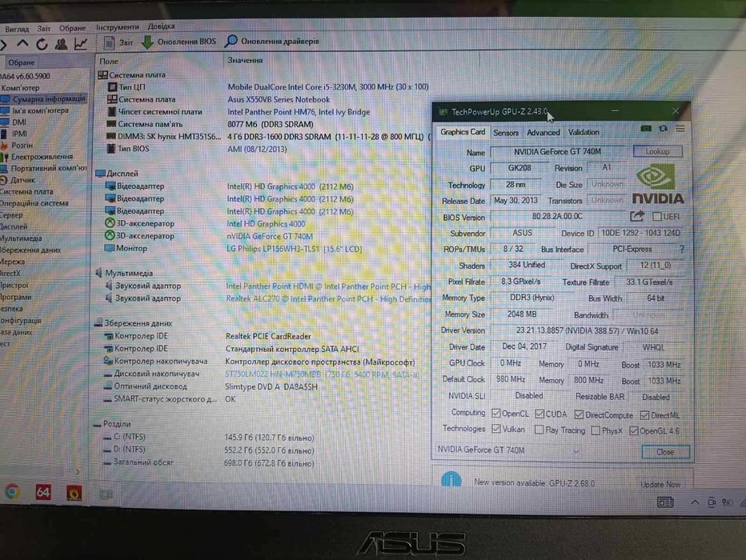Open the Обране menu
Viewport: 746px width, 560px height.
[72, 28]
